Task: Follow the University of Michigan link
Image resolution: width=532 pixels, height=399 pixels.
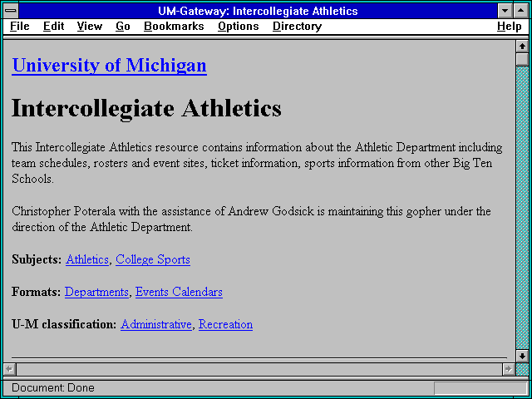Action: pyautogui.click(x=109, y=65)
